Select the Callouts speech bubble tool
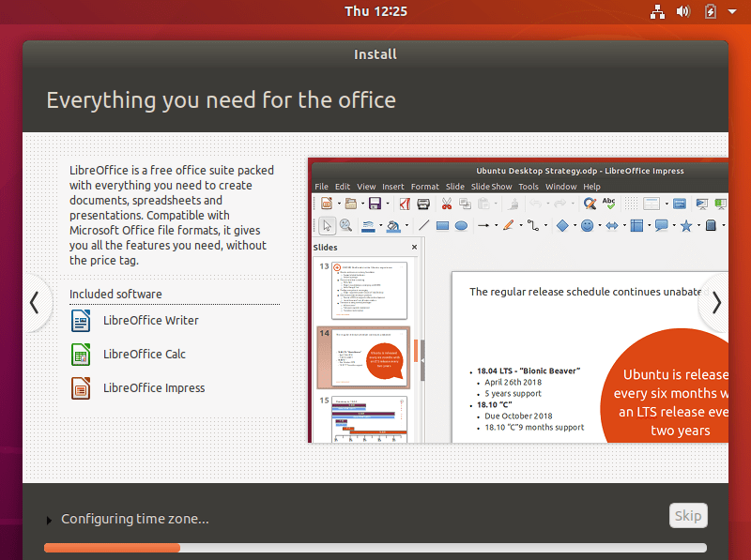The height and width of the screenshot is (560, 751). [x=662, y=225]
